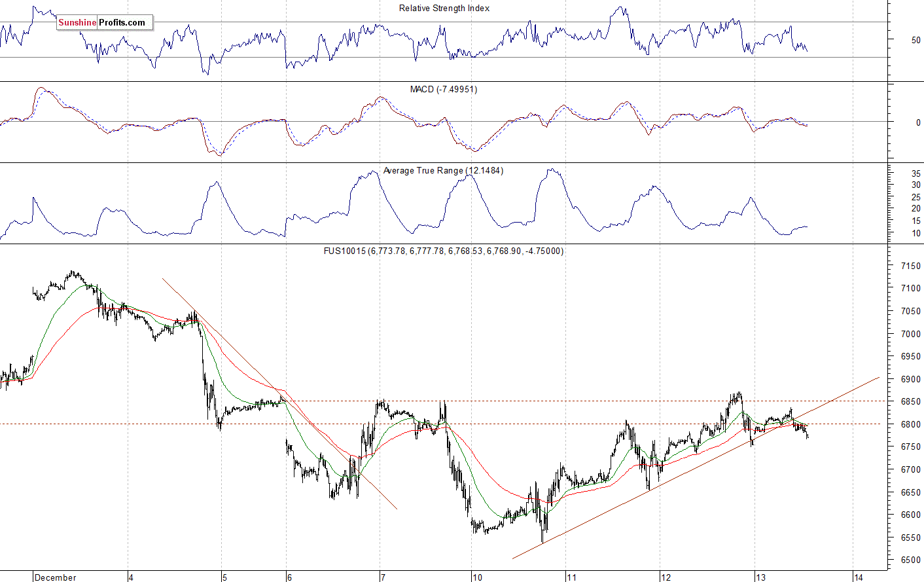Screen dimensions: 924x582
Task: Click the RSI 50 axis label
Action: [x=915, y=41]
